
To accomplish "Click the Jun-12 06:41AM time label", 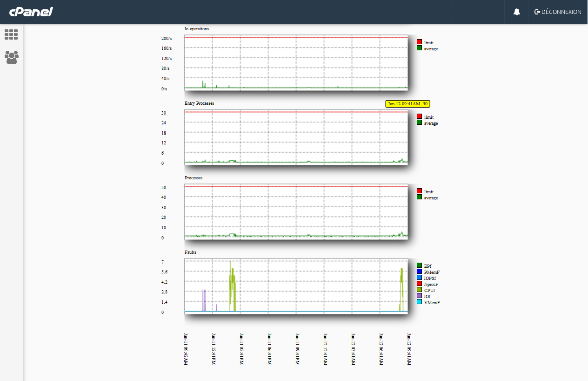I will pos(381,349).
